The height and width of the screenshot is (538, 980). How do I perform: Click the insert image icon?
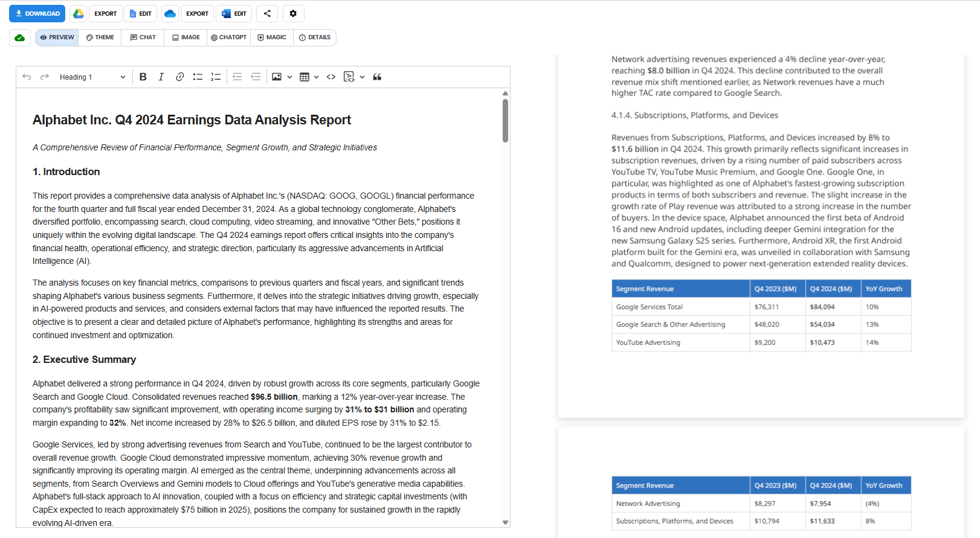pos(277,77)
